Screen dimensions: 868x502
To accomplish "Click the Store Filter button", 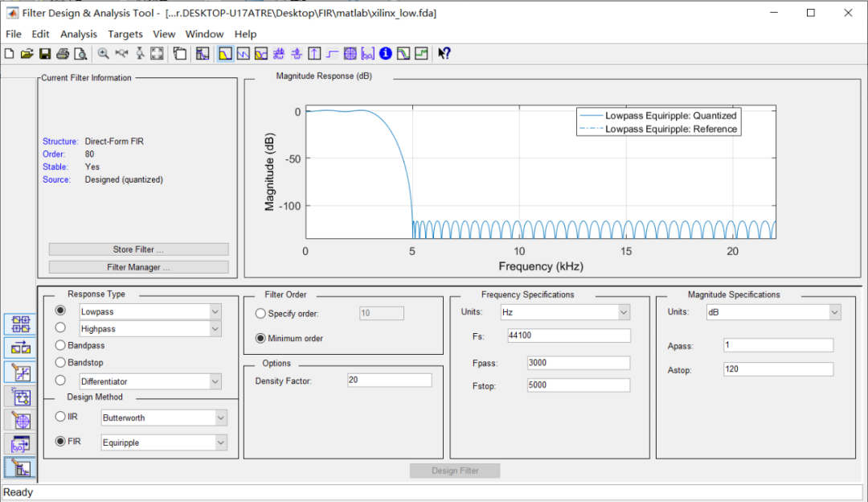I will 138,249.
